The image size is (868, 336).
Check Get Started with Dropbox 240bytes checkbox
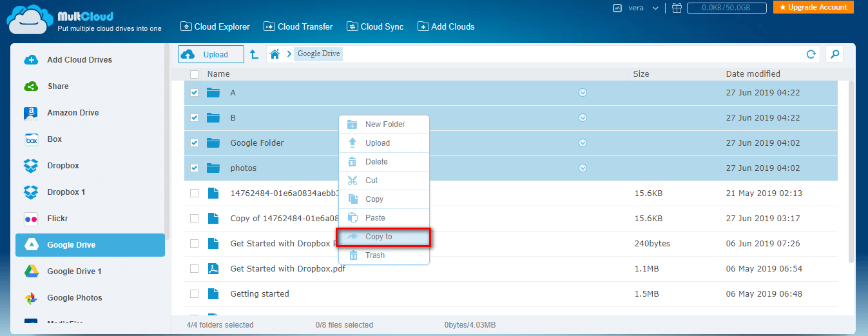[195, 244]
